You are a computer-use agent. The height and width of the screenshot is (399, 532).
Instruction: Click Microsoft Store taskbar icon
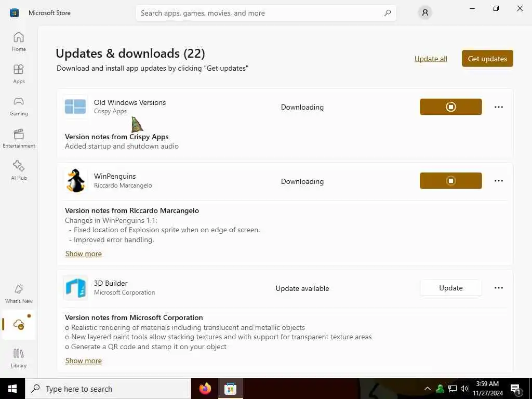click(x=230, y=389)
